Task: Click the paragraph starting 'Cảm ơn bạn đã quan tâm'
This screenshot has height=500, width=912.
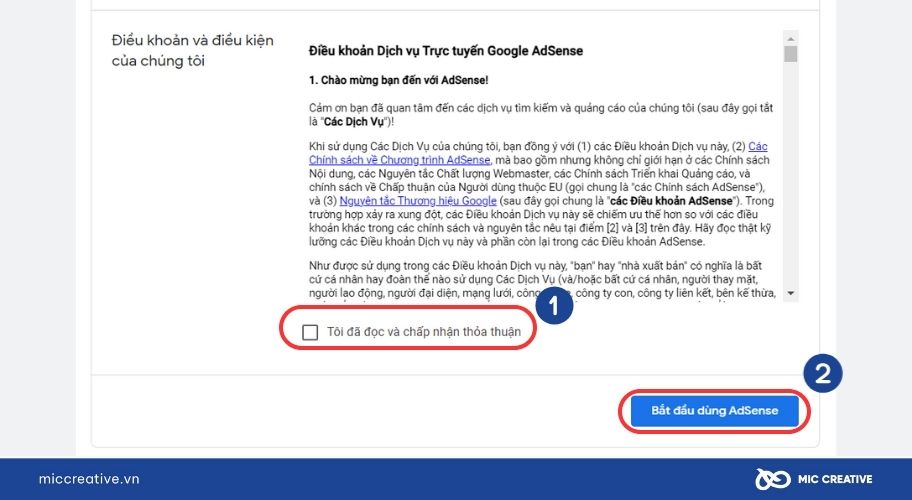Action: (x=541, y=115)
